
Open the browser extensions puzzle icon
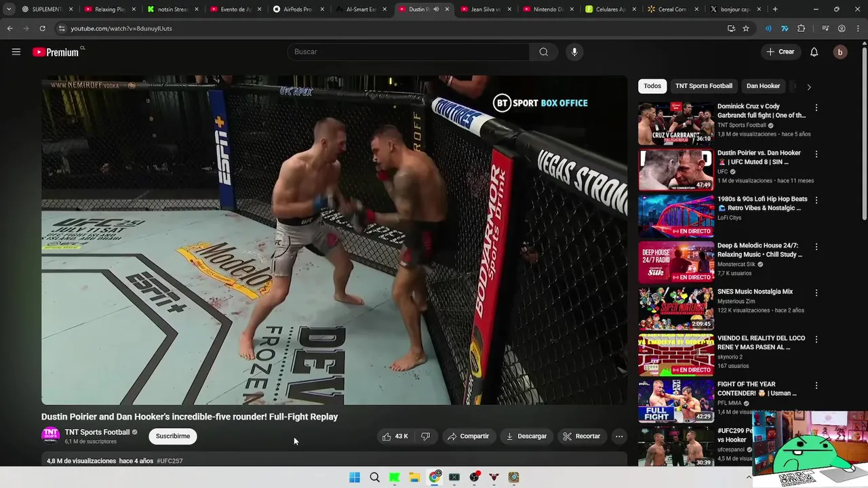click(x=802, y=28)
